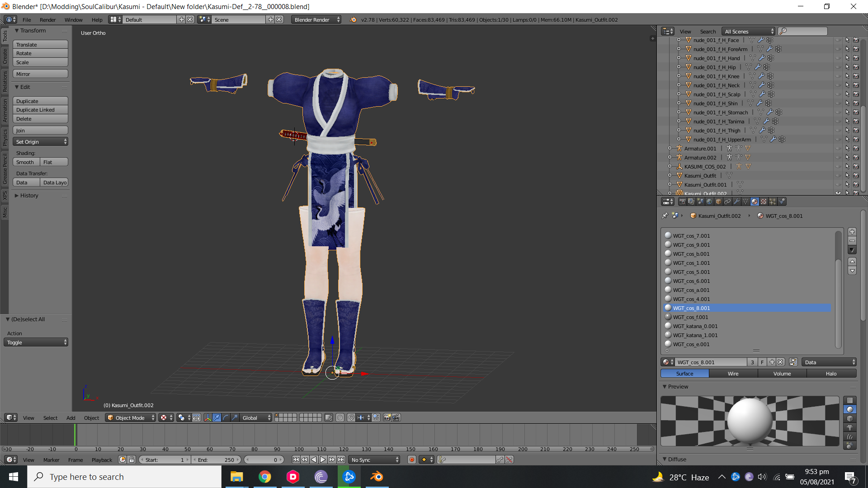The image size is (868, 488).
Task: Click the translate manipulator arrow icon
Action: [x=217, y=418]
